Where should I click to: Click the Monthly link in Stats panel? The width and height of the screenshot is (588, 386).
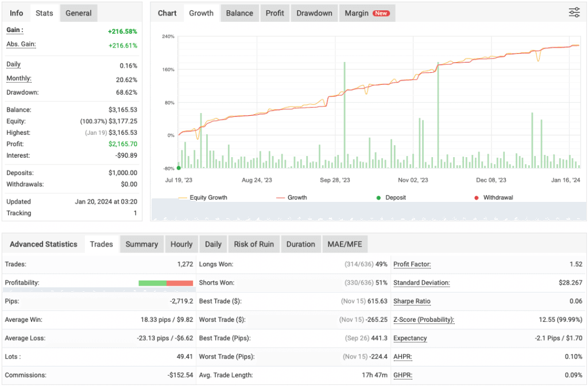(x=19, y=79)
